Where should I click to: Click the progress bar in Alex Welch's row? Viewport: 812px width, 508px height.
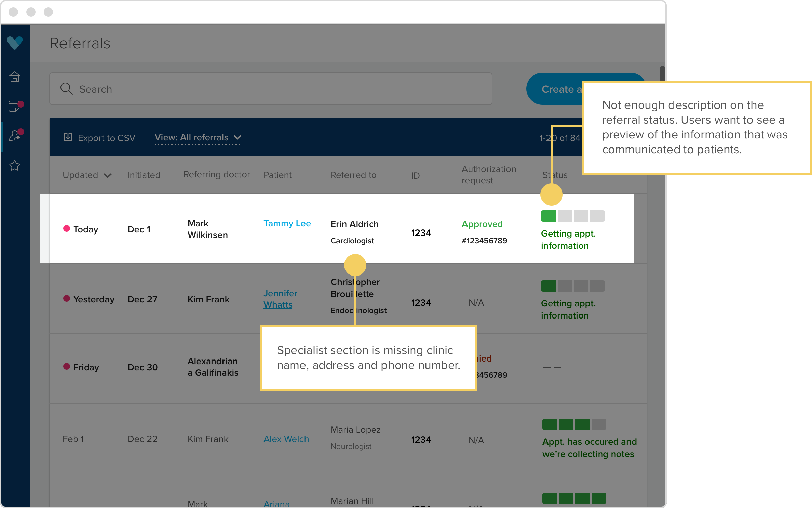(574, 424)
